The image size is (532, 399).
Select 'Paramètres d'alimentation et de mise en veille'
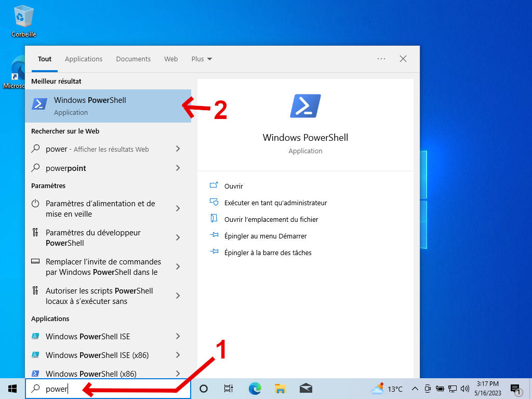100,209
